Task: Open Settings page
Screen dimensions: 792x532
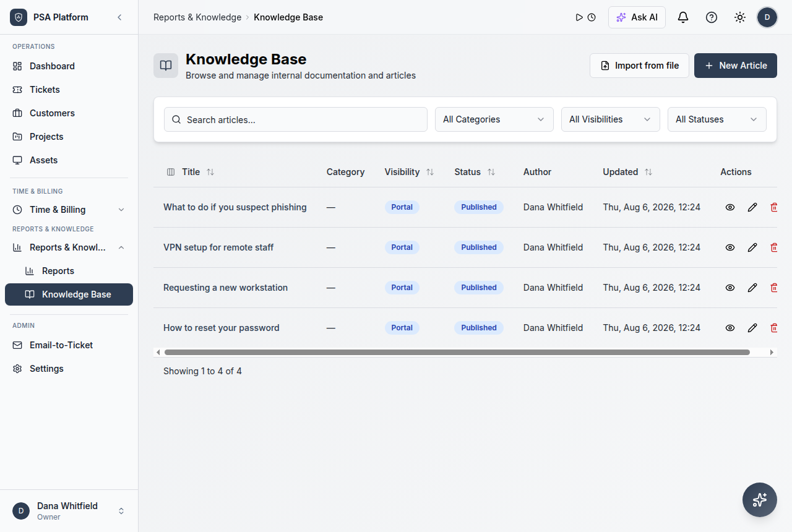Action: point(69,369)
